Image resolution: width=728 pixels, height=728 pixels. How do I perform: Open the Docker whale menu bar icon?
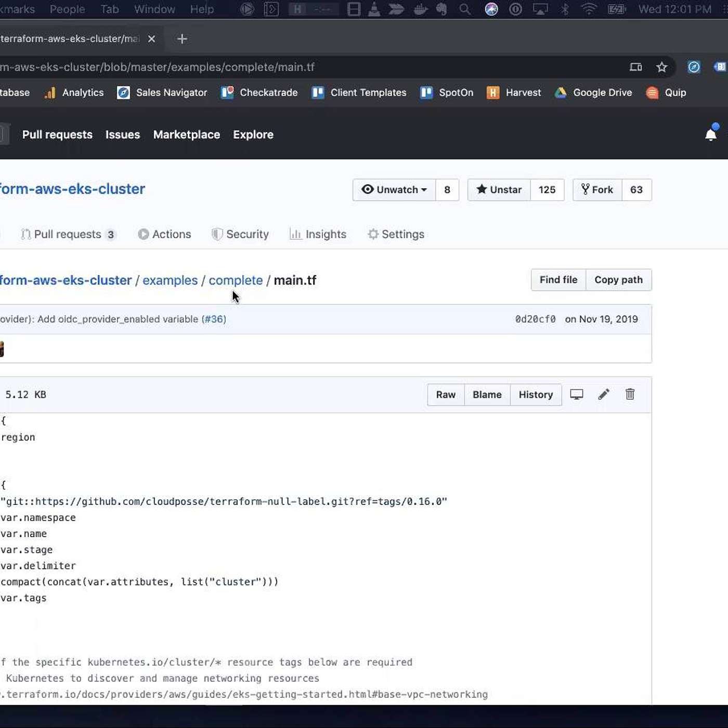tap(420, 9)
